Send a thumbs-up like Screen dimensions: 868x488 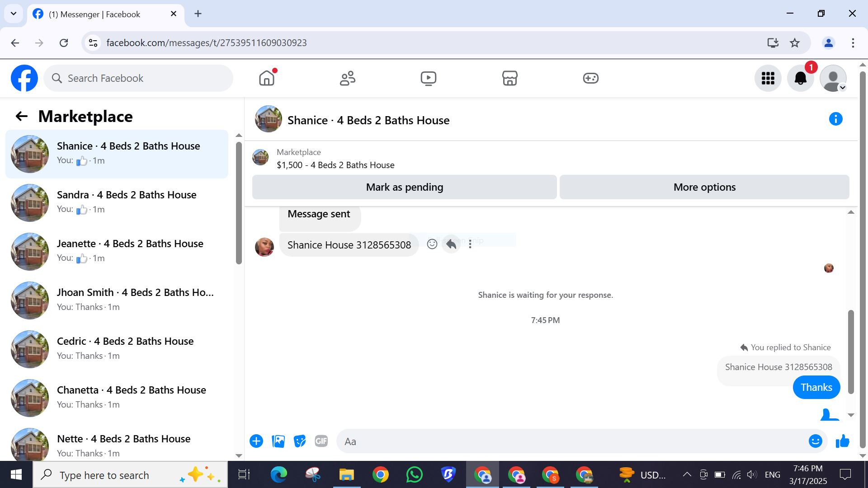tap(843, 441)
